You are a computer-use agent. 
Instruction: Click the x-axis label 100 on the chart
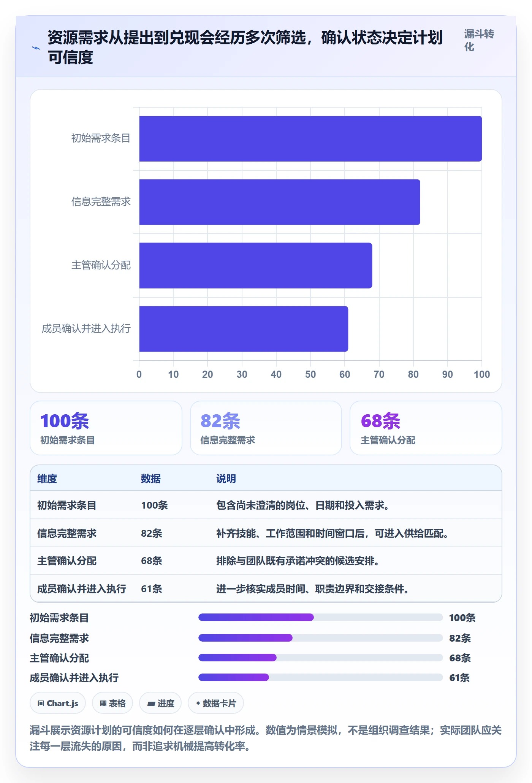click(482, 374)
